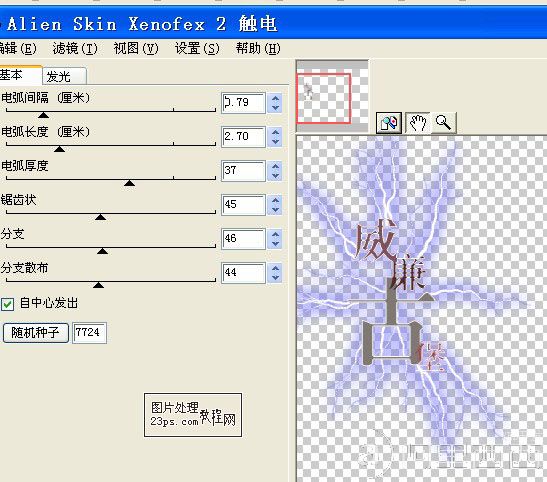Click the 电弧长度 value field 2.70

point(243,137)
